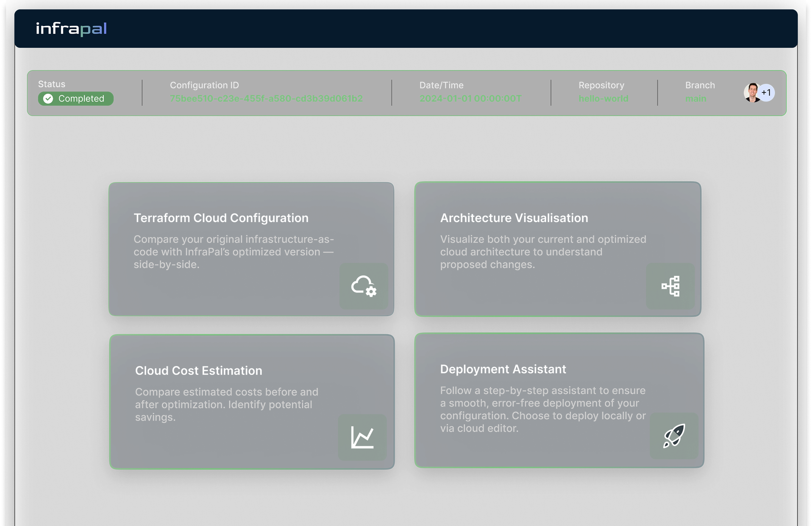
Task: Open the Terraform Cloud Configuration card
Action: 221,218
